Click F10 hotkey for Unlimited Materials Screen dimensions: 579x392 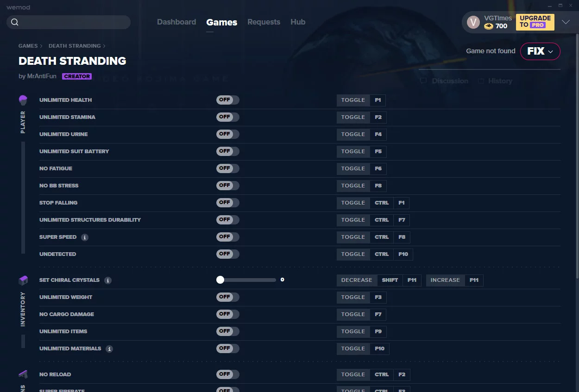click(x=380, y=348)
